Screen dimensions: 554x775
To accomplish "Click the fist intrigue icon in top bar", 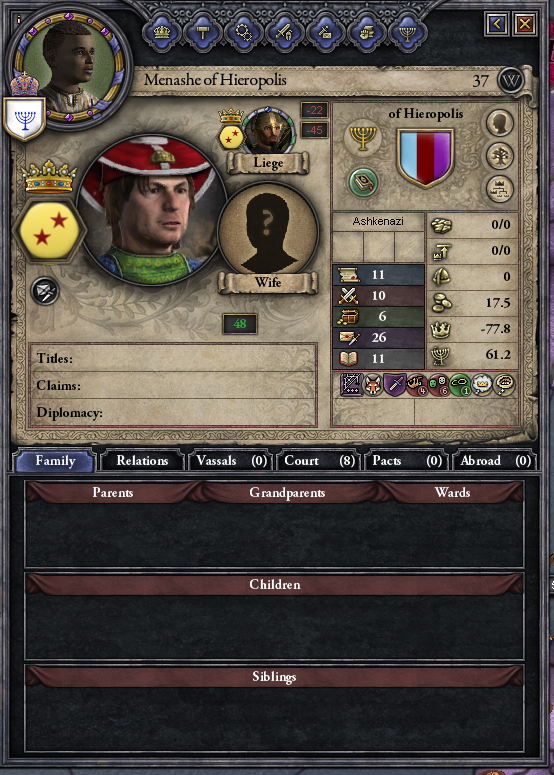I will (367, 33).
